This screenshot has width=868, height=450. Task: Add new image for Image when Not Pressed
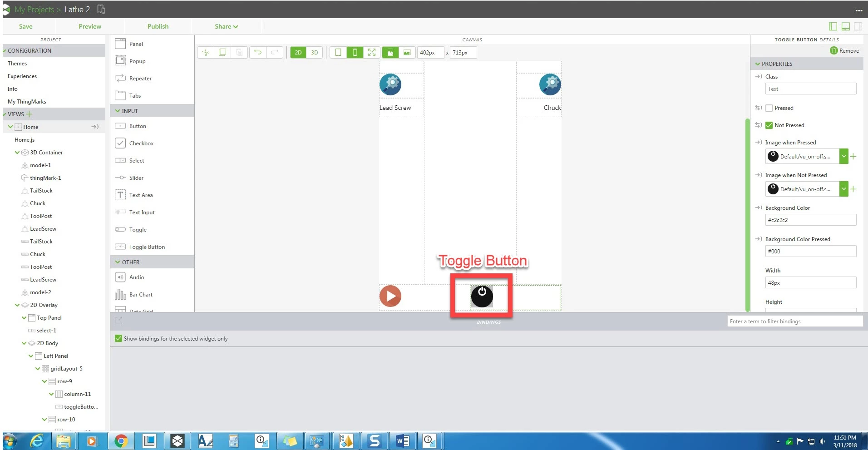(853, 189)
